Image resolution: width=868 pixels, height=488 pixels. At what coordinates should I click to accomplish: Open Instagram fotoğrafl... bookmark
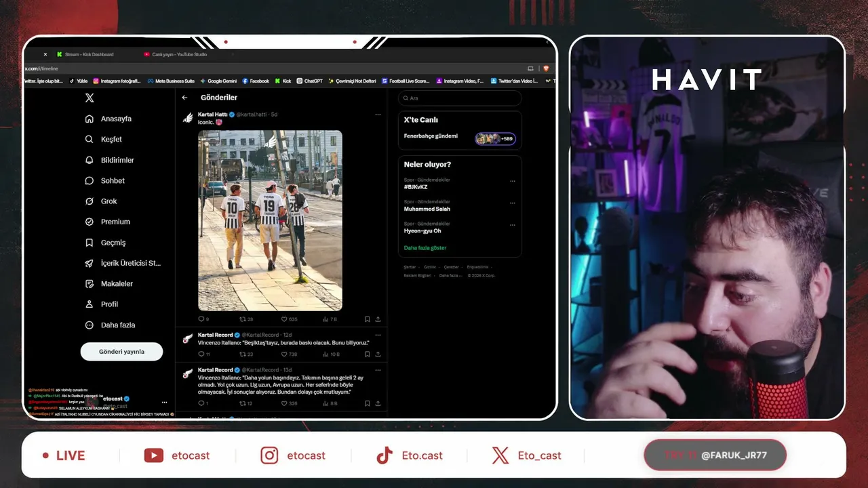pyautogui.click(x=117, y=81)
